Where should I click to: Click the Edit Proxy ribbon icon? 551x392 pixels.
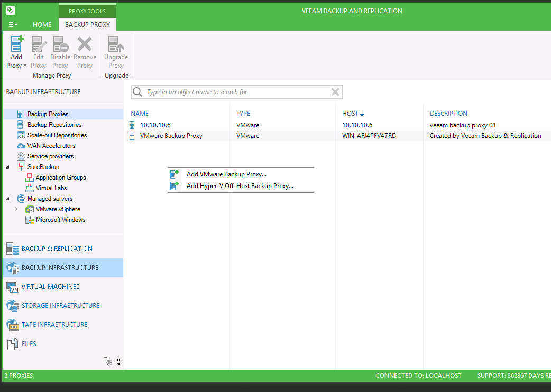coord(39,44)
